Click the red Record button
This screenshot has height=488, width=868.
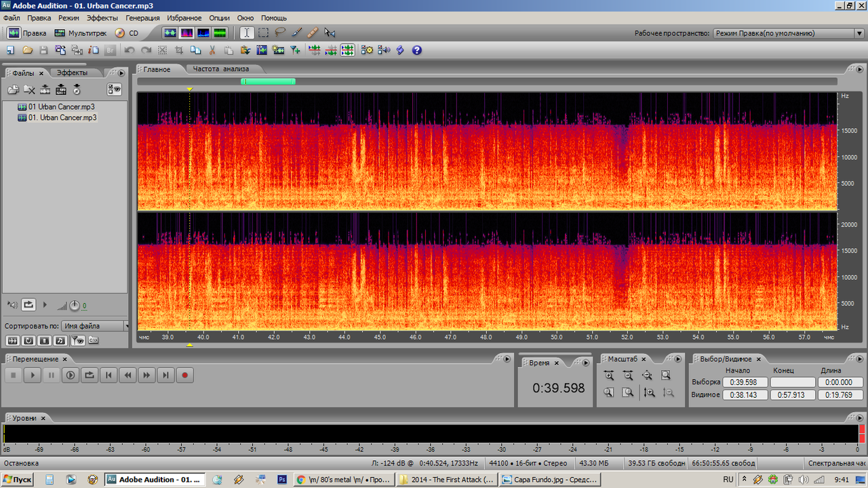[x=184, y=375]
